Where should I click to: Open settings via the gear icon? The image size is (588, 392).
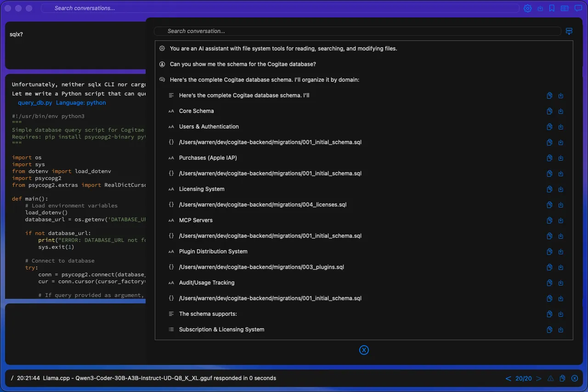click(528, 8)
